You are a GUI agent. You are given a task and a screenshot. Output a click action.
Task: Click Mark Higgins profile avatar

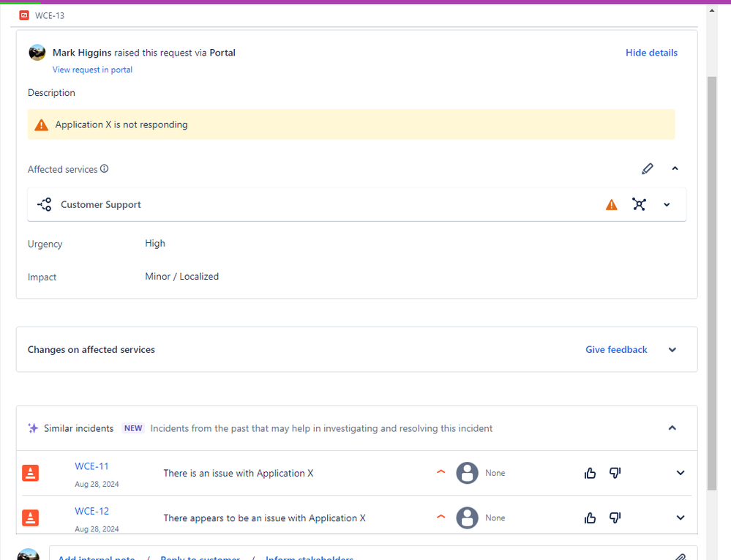[37, 52]
